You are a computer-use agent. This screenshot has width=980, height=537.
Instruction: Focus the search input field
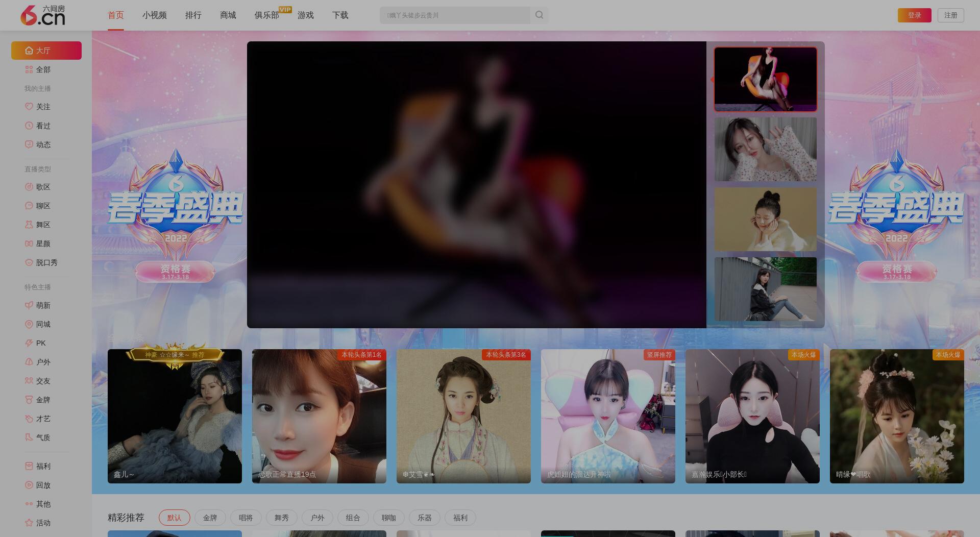click(455, 15)
